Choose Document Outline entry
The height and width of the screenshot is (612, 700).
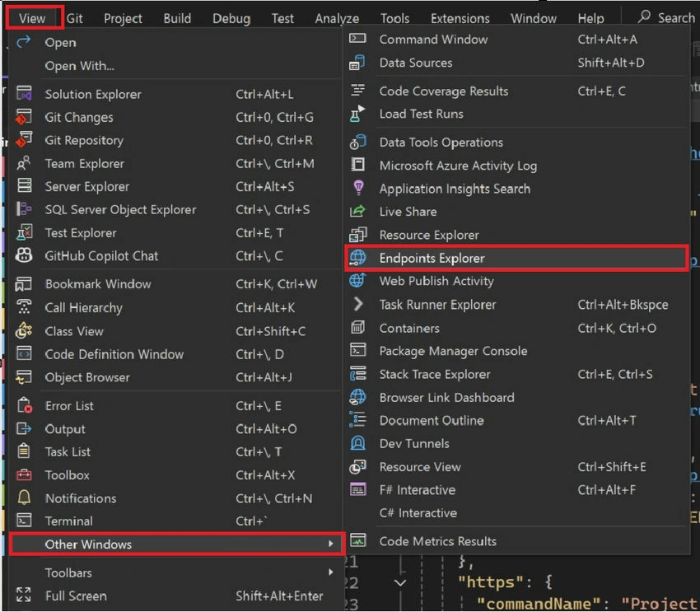point(516,420)
